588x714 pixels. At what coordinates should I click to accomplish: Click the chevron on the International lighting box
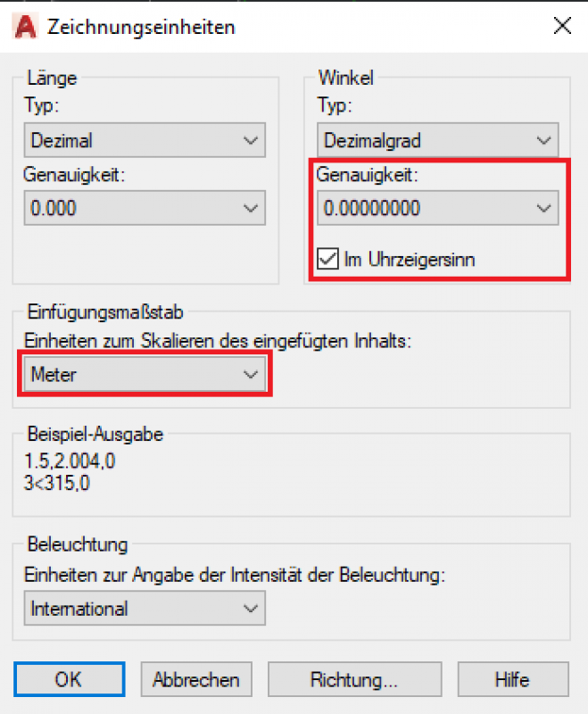tap(249, 609)
